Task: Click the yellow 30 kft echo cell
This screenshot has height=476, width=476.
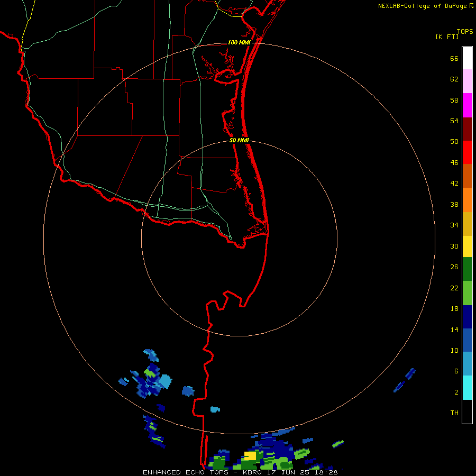Action: click(x=250, y=456)
